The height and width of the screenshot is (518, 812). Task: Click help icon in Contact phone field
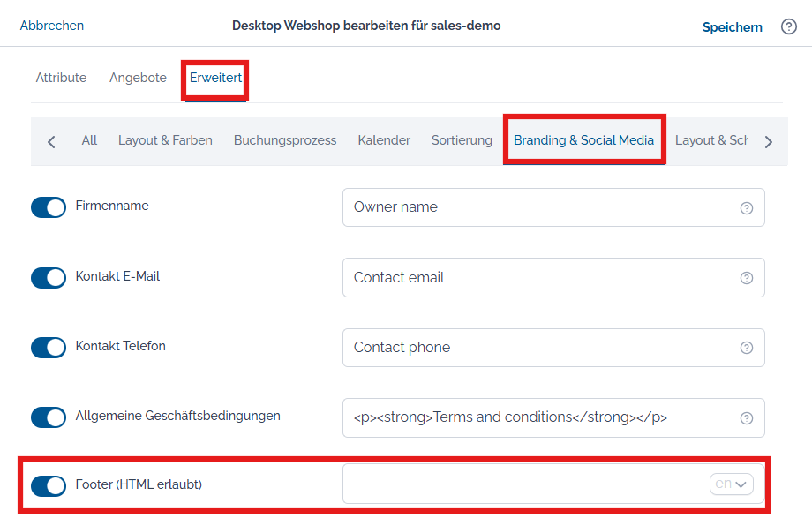[x=746, y=348]
